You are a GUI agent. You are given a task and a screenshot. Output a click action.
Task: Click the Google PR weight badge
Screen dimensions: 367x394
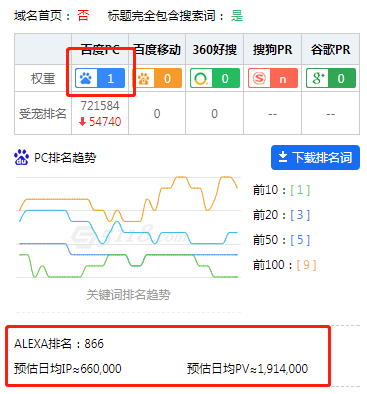click(331, 78)
